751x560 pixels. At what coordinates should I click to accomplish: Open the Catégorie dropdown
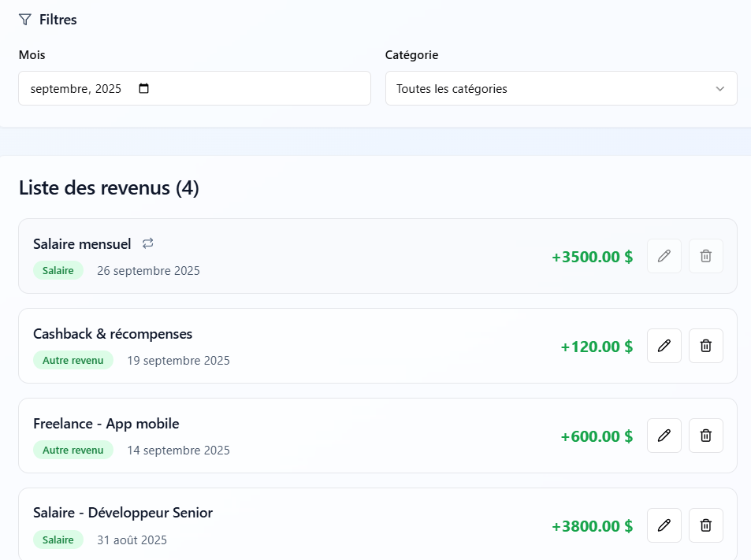point(560,88)
